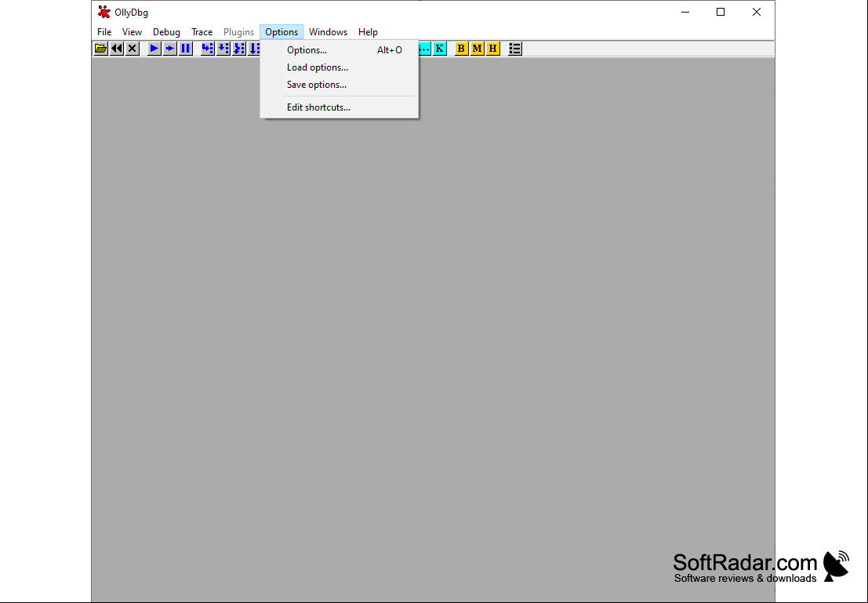Click the Close program X toolbar icon

[132, 49]
